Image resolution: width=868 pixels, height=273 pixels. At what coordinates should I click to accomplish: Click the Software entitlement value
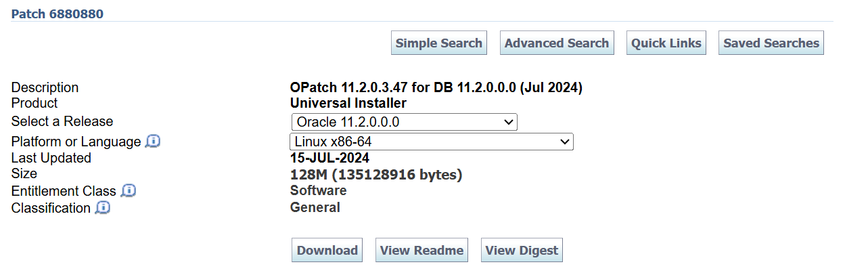[319, 190]
